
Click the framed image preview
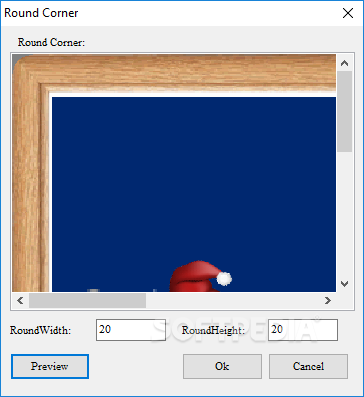(x=174, y=173)
